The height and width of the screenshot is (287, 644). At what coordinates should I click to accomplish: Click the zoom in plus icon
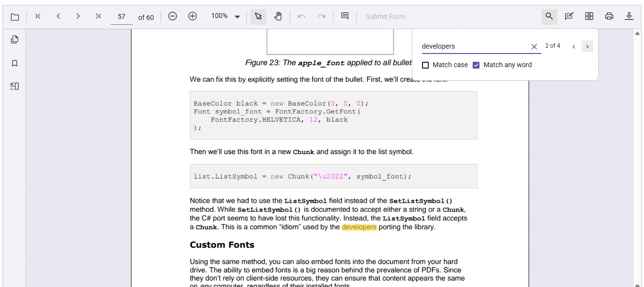(x=192, y=17)
